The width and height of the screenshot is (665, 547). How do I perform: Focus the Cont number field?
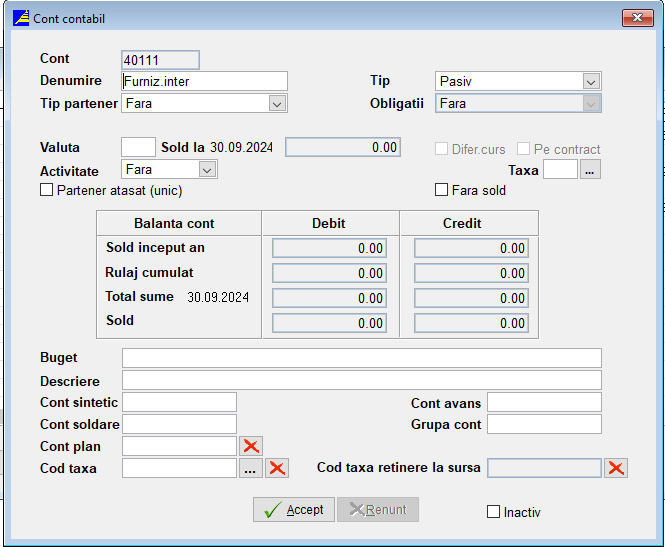[160, 60]
